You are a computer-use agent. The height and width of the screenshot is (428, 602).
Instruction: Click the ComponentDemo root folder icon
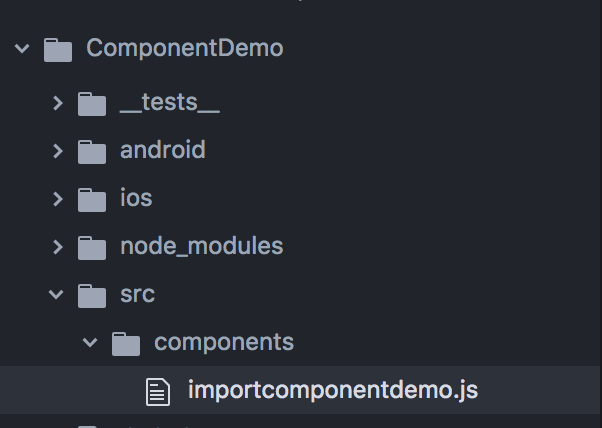click(x=58, y=50)
